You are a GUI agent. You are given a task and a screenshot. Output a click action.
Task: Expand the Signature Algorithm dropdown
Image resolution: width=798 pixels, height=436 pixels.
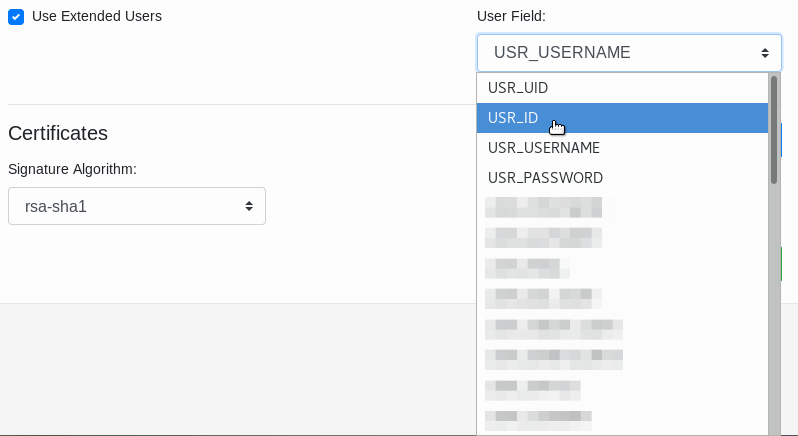[x=136, y=206]
